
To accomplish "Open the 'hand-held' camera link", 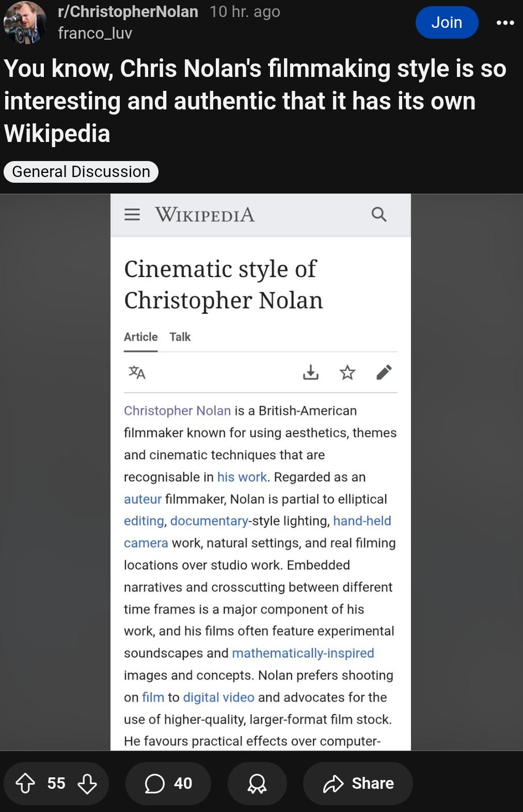I will point(362,521).
